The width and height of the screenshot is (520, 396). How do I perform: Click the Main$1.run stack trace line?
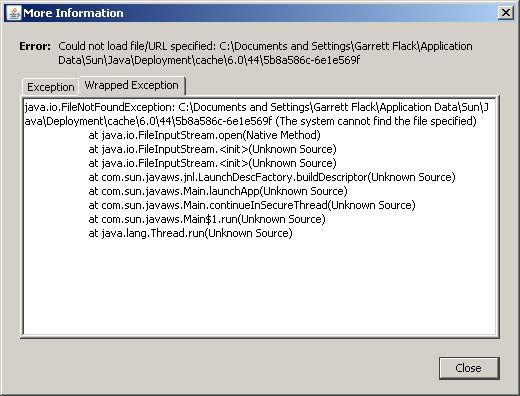[x=207, y=219]
